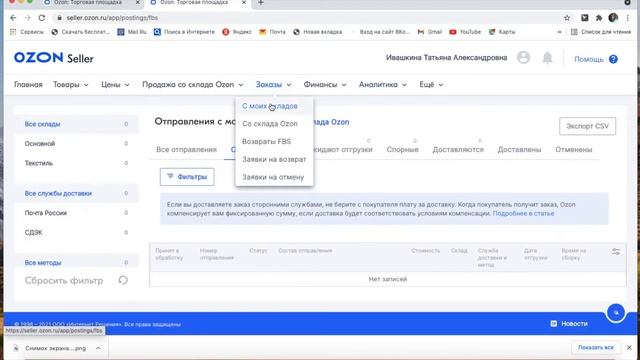The height and width of the screenshot is (360, 640).
Task: Open the Mail.Ru bookmark
Action: pyautogui.click(x=132, y=32)
